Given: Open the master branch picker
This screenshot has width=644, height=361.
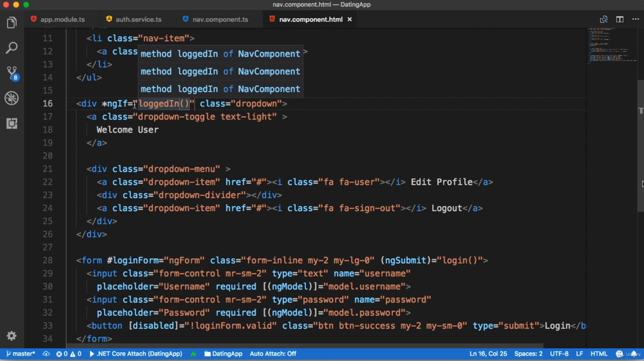Looking at the screenshot, I should [21, 354].
